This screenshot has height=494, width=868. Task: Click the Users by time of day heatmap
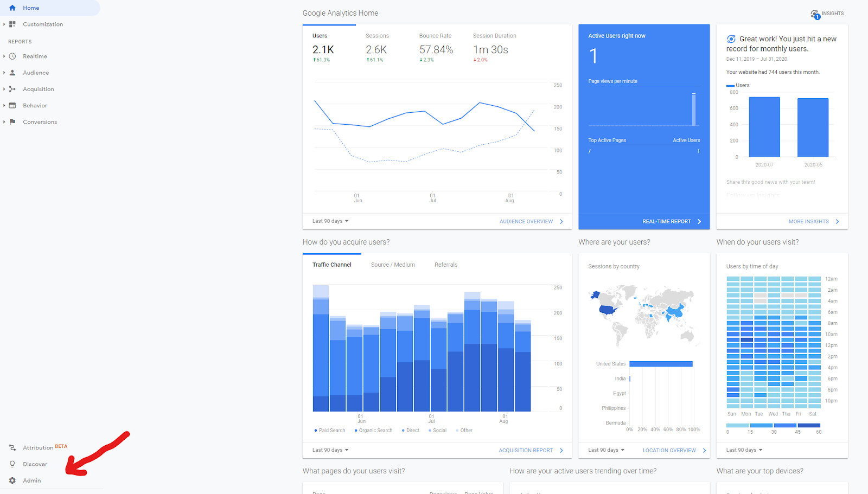(773, 342)
